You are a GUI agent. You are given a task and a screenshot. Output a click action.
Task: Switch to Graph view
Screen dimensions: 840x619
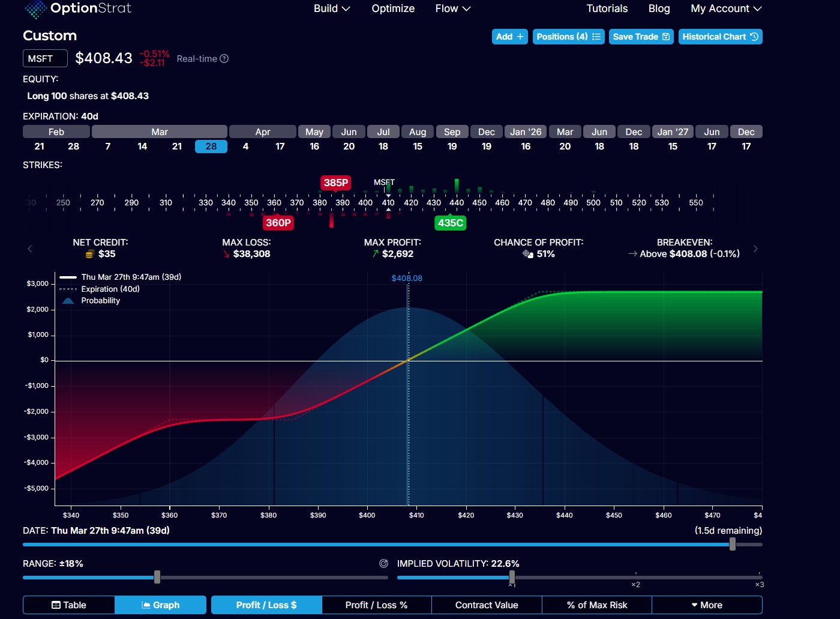click(x=161, y=605)
